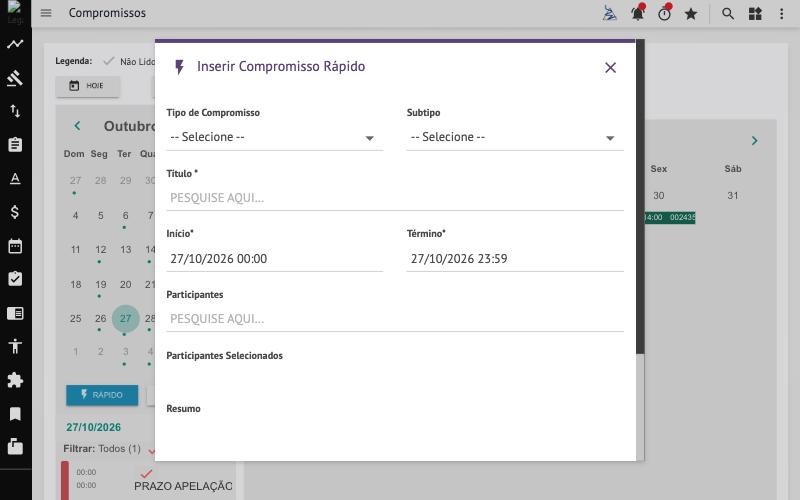Screen dimensions: 800x500
Task: Click the search magnifier icon
Action: (x=728, y=14)
